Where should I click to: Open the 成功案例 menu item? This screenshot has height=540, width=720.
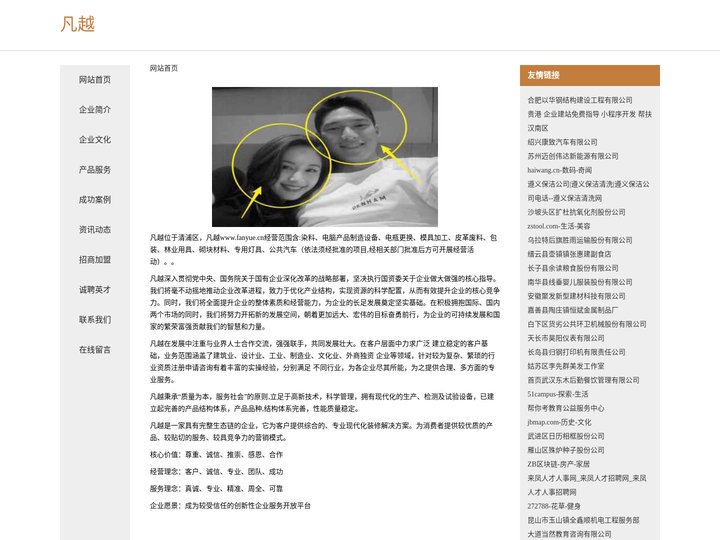(x=95, y=199)
